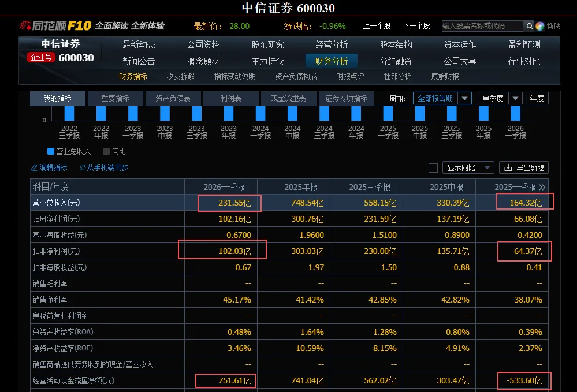Screen dimensions: 577x392
Task: Focus the stock name or code search box
Action: (x=482, y=26)
